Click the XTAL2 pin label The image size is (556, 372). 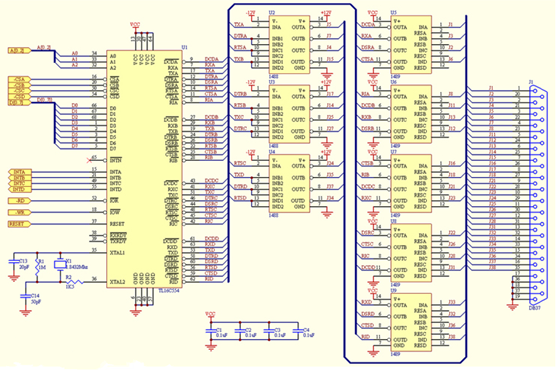[x=117, y=282]
